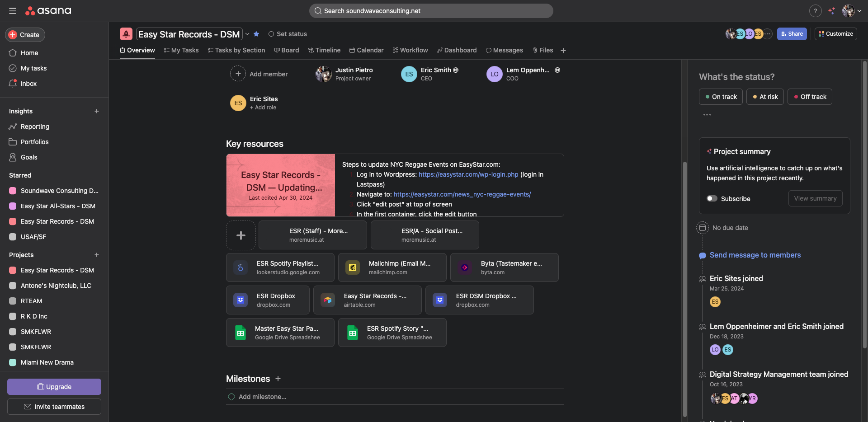The image size is (868, 422).
Task: Click the search soundwaveconsulting.net field
Action: (x=431, y=11)
